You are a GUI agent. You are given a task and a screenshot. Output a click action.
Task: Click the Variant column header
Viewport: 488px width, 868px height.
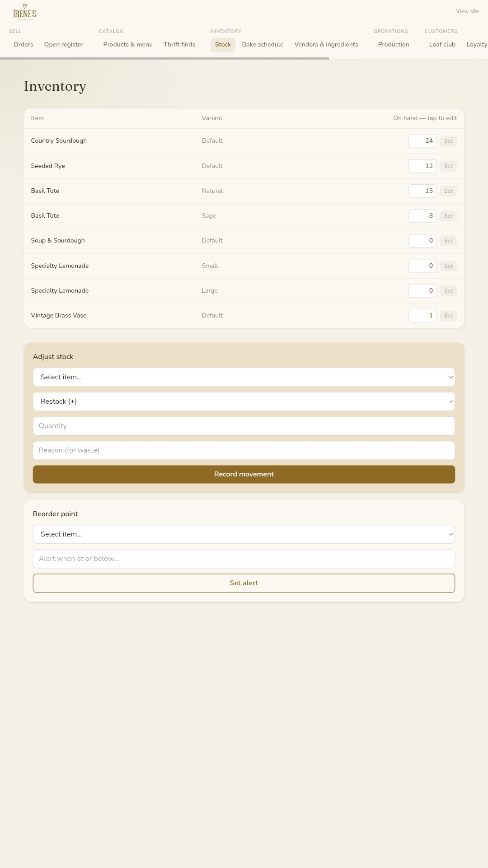[212, 118]
